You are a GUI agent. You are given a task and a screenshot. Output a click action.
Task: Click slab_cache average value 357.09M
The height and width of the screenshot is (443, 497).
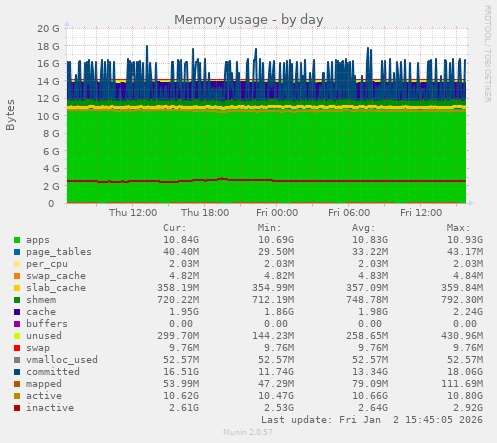point(367,288)
